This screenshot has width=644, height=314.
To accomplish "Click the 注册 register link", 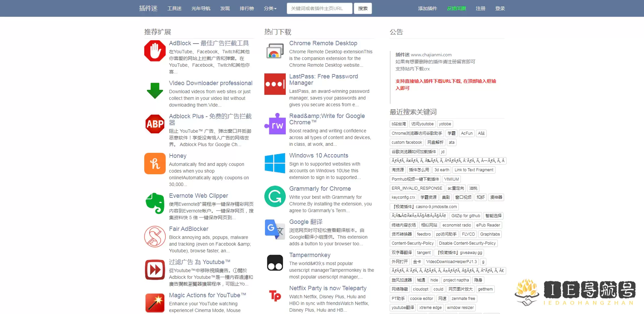I will pos(481,8).
